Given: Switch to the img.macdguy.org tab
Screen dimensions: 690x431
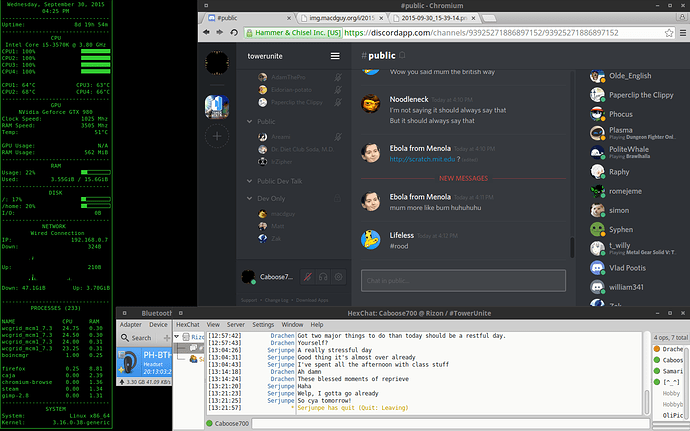Looking at the screenshot, I should (342, 18).
